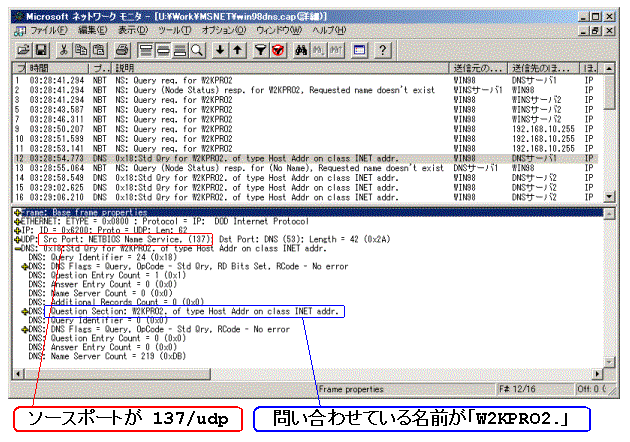Expand the DNS Question Section node

25,311
